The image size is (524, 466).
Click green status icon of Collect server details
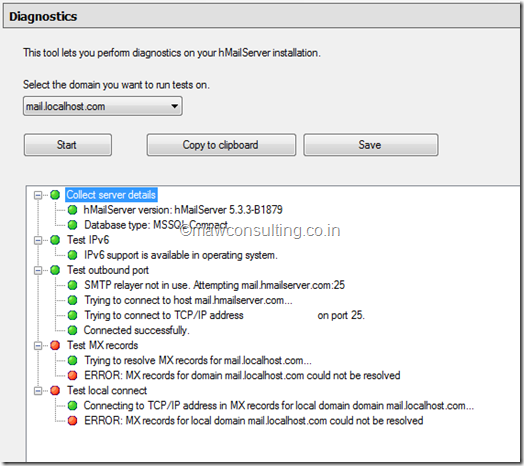pos(55,195)
